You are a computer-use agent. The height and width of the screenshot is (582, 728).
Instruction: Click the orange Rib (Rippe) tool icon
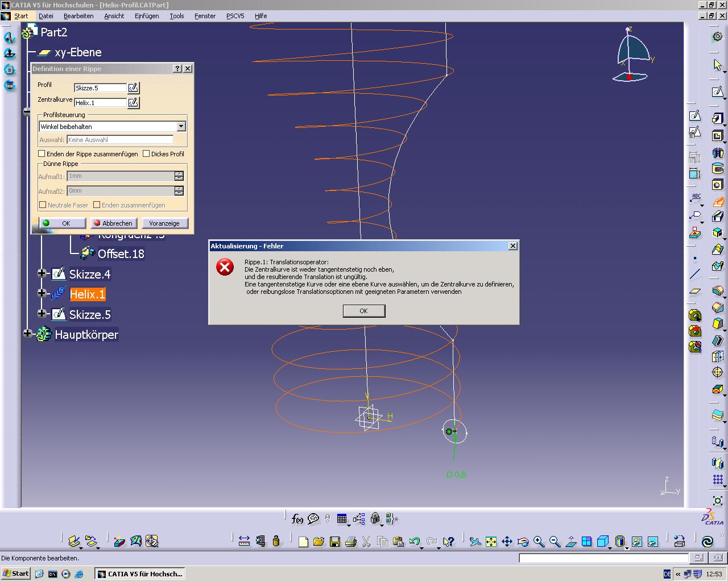[x=718, y=201]
